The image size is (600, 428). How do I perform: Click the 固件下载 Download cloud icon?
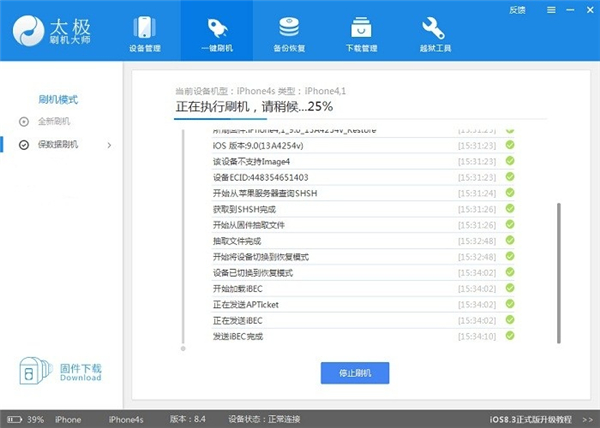point(33,371)
